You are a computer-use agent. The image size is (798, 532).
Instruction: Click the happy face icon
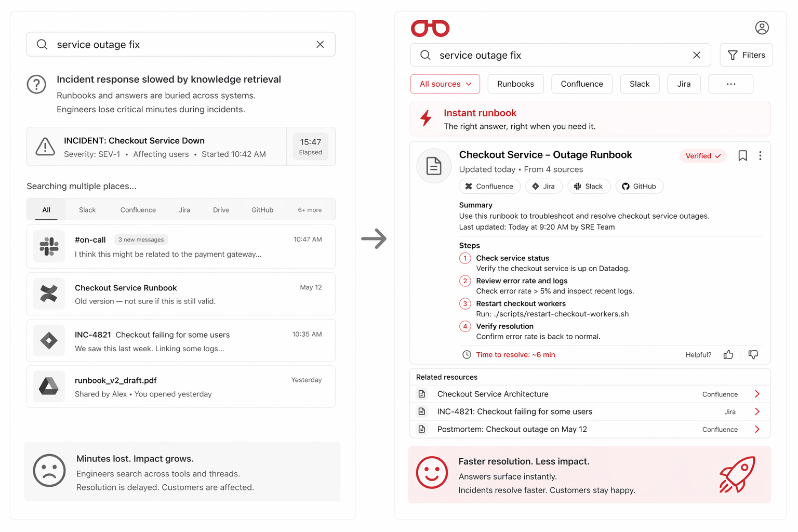(432, 473)
